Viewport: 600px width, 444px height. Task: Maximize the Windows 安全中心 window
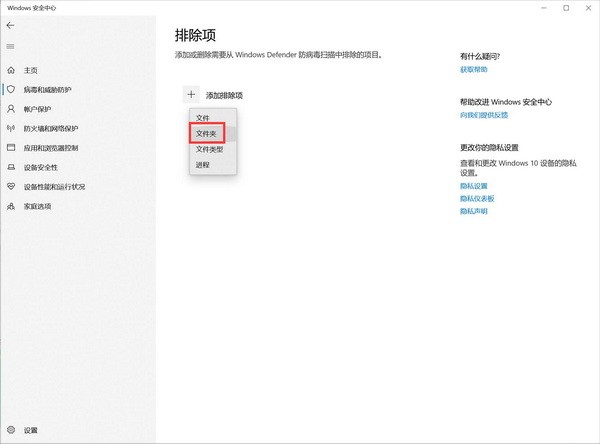coord(566,8)
